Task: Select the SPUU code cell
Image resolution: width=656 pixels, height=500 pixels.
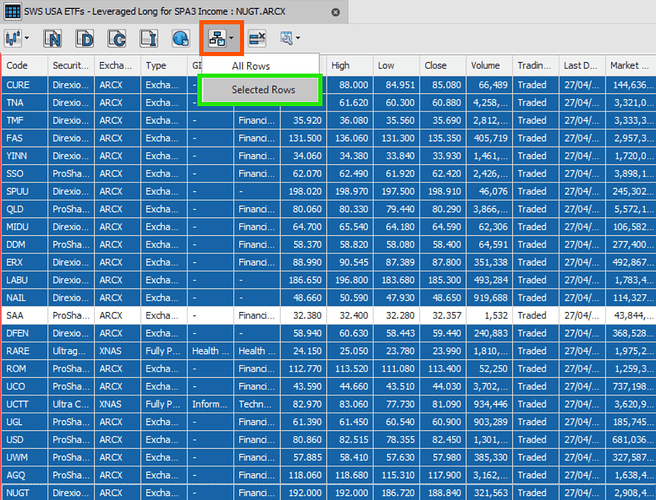Action: (25, 191)
